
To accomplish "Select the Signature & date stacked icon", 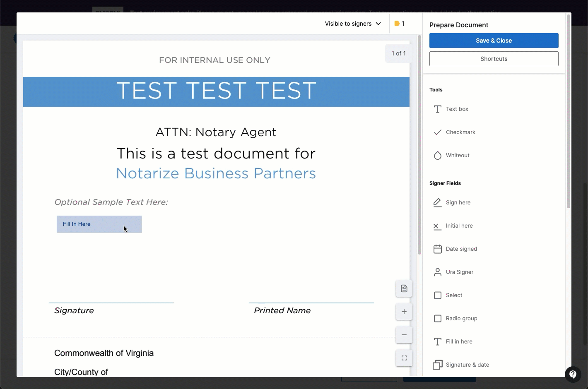I will click(x=437, y=365).
